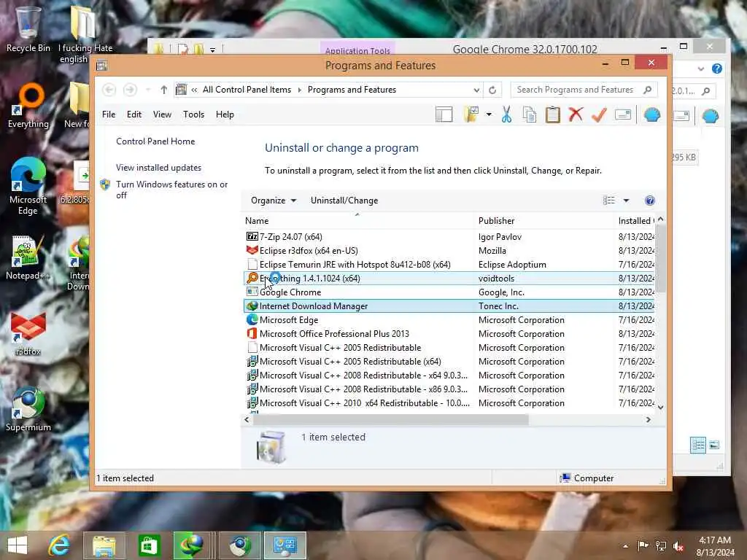Switch to Details view in the background window
Image resolution: width=747 pixels, height=560 pixels.
[x=698, y=446]
